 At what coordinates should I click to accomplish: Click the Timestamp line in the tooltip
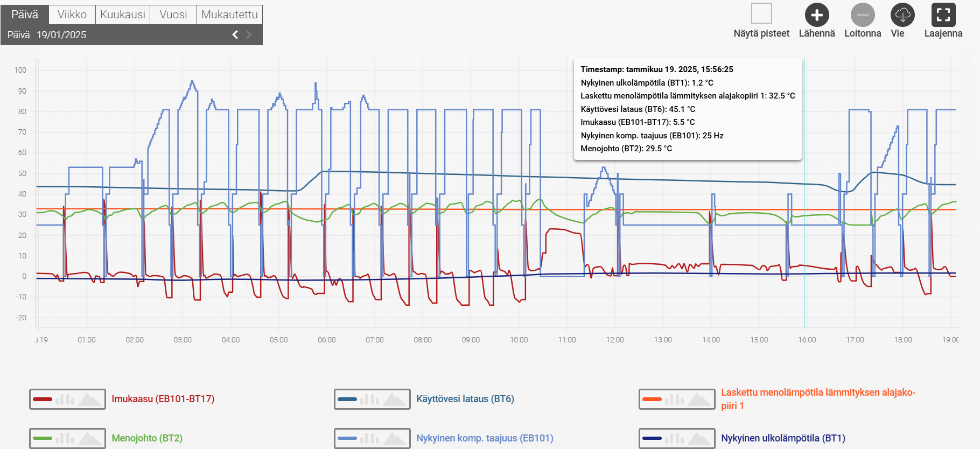point(657,69)
